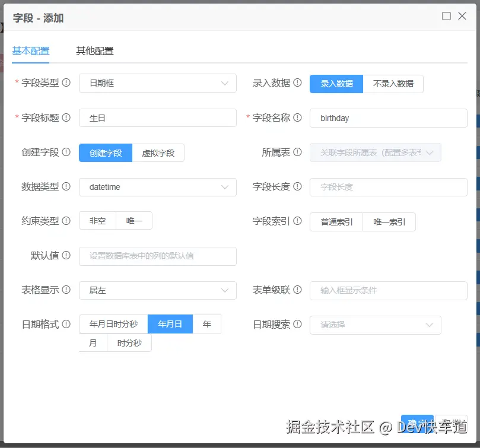The width and height of the screenshot is (480, 448).
Task: Click the cancel button beside 确定
Action: [452, 424]
